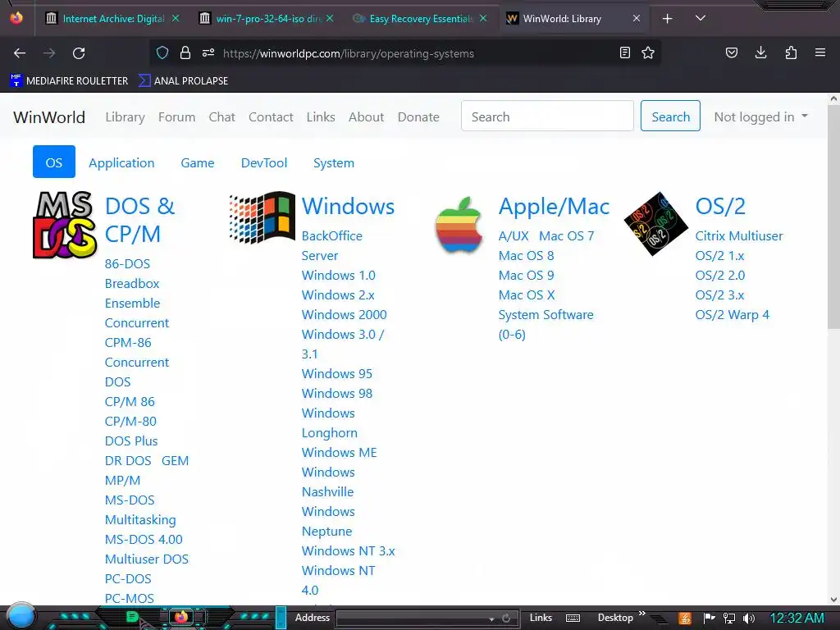
Task: Open the Apple/Mac heading link
Action: 554,206
